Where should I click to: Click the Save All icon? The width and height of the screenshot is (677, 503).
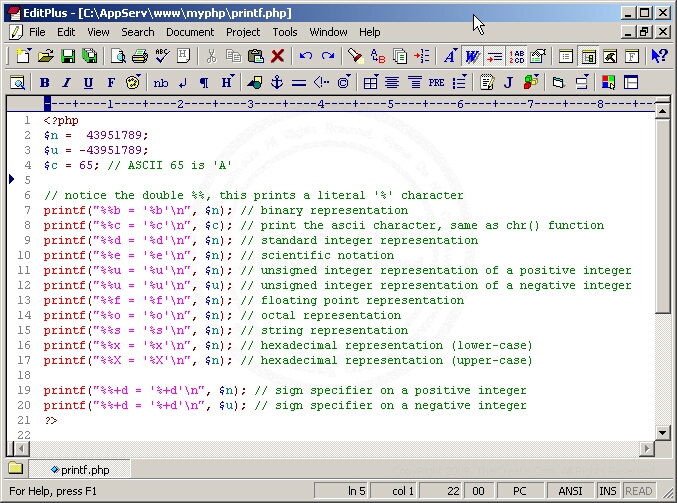(89, 56)
